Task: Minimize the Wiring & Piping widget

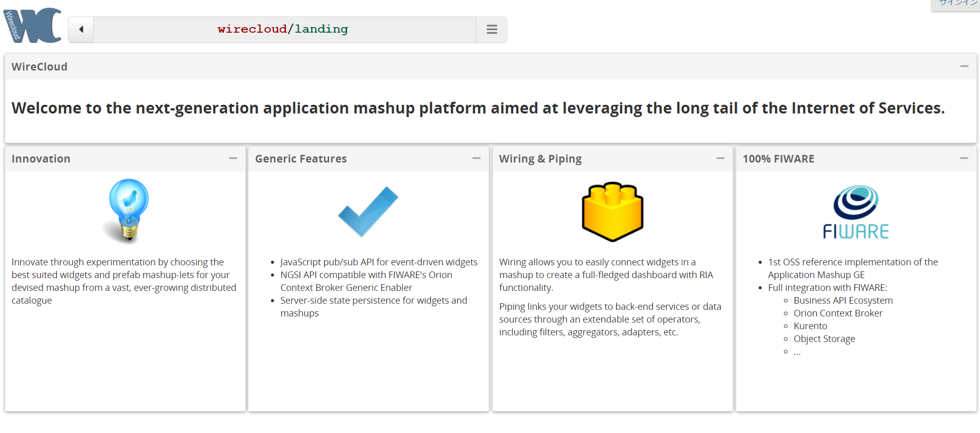Action: [x=720, y=158]
